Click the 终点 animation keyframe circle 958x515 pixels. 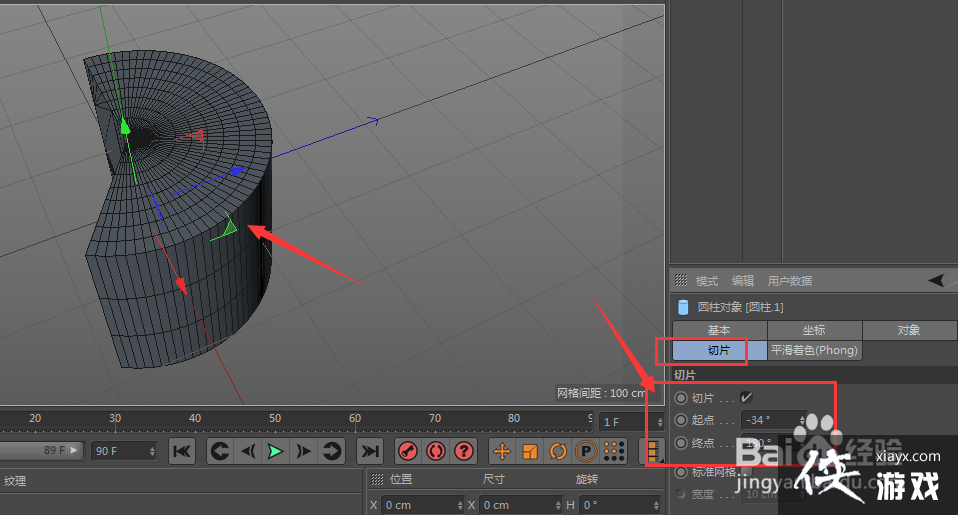[681, 442]
